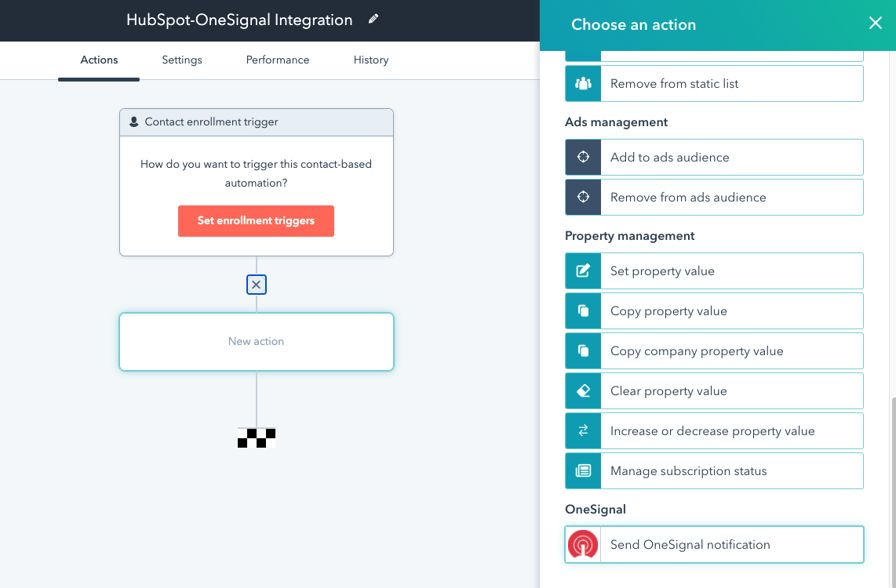Click the Add to ads audience target icon

583,157
